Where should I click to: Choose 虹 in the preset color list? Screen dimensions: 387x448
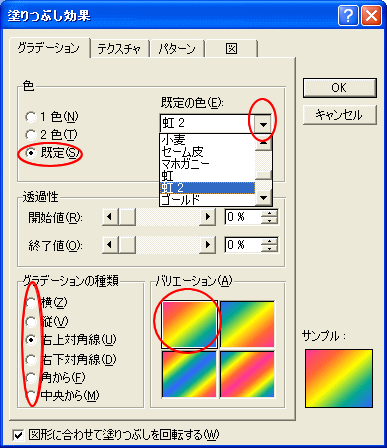click(x=207, y=176)
